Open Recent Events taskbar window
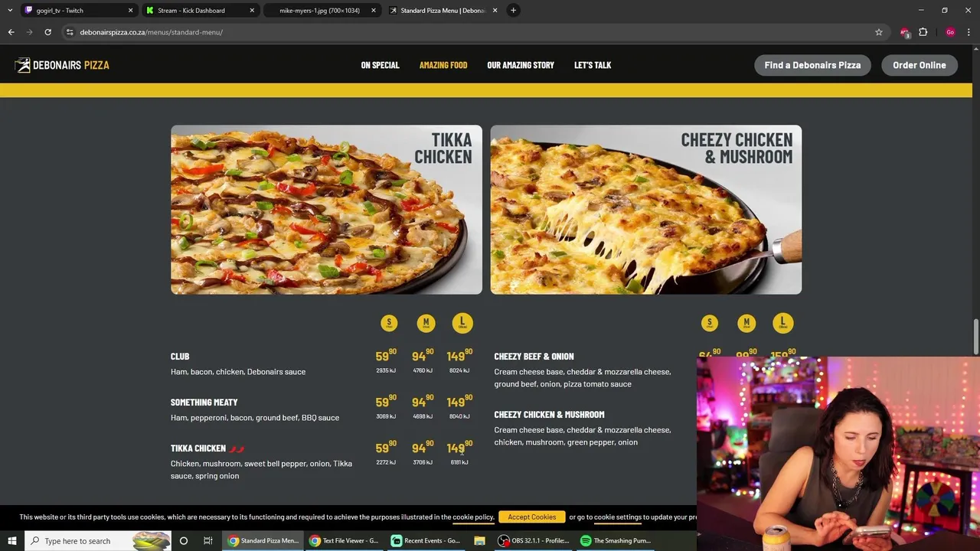Screen dimensions: 980x551 pyautogui.click(x=425, y=541)
